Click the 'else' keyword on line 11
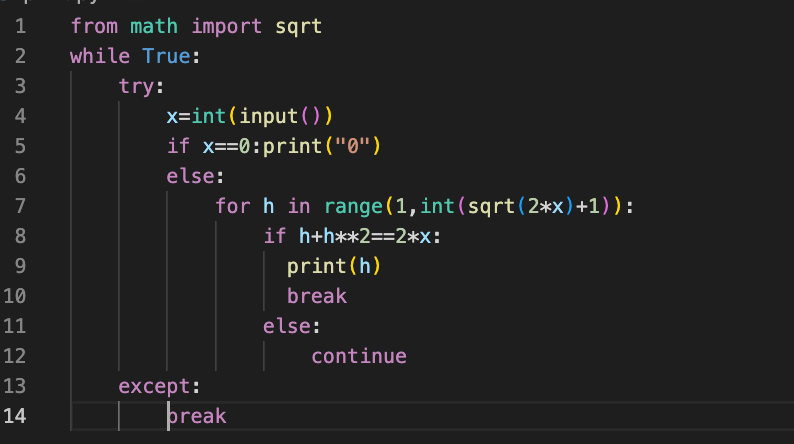The width and height of the screenshot is (794, 444). tap(286, 326)
